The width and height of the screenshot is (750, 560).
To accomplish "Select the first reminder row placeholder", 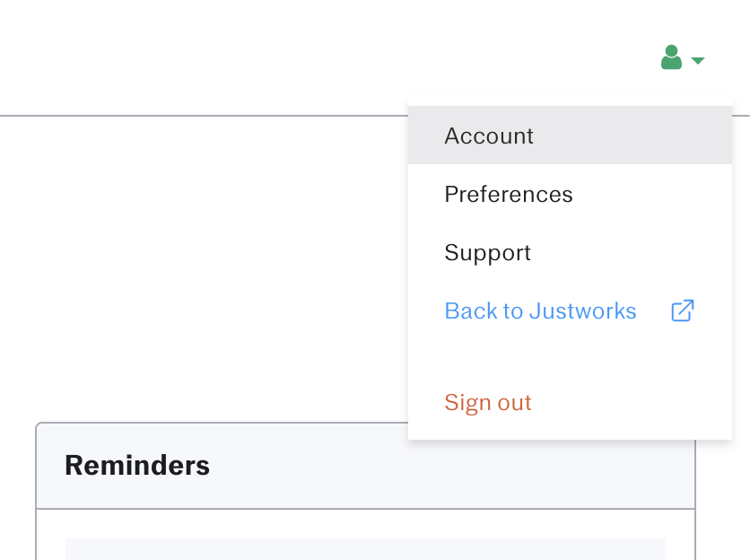I will coord(365,549).
